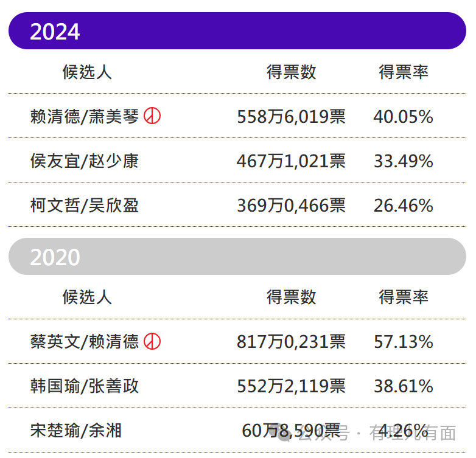Click the 57.13% vote share value
Screen dimensions: 476x458
(x=403, y=342)
